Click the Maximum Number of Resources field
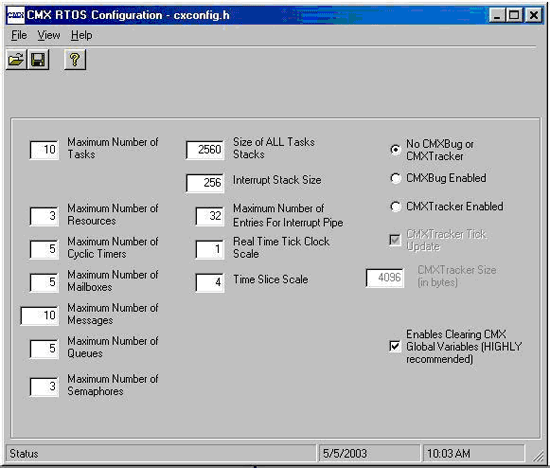550x468 pixels. [44, 216]
